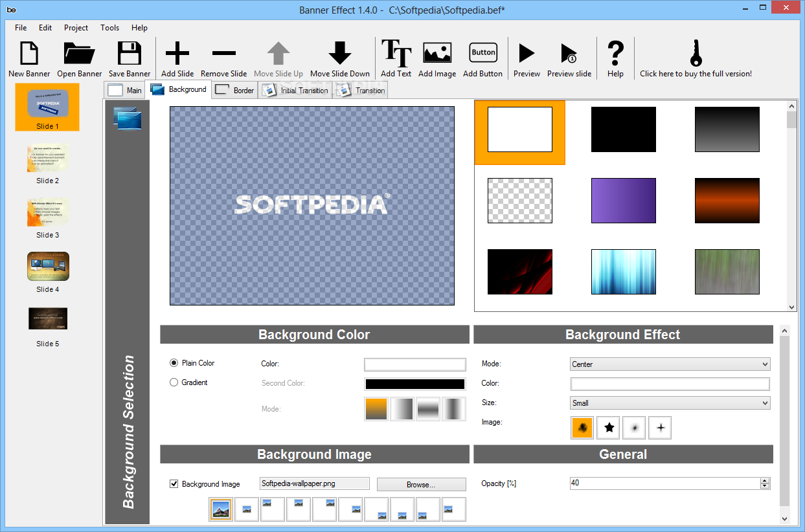Open the File menu
The width and height of the screenshot is (805, 532).
point(21,28)
